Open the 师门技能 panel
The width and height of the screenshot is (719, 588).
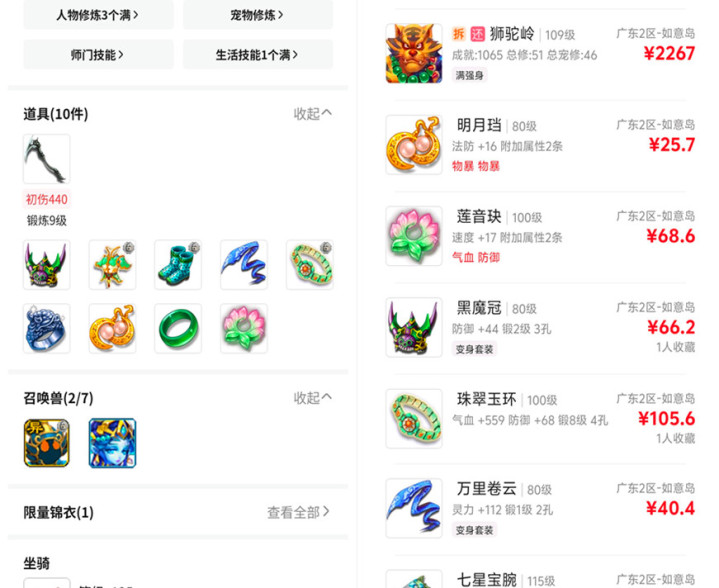point(98,55)
